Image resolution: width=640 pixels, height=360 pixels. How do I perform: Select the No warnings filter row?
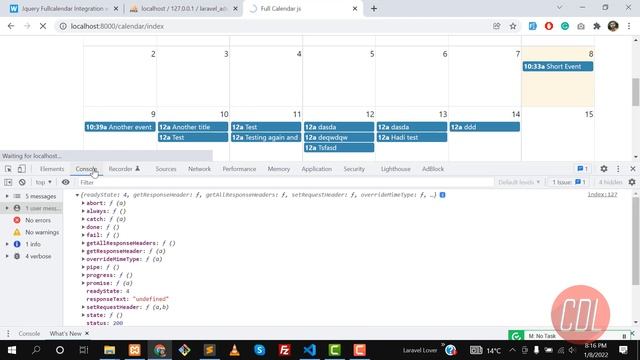33,232
